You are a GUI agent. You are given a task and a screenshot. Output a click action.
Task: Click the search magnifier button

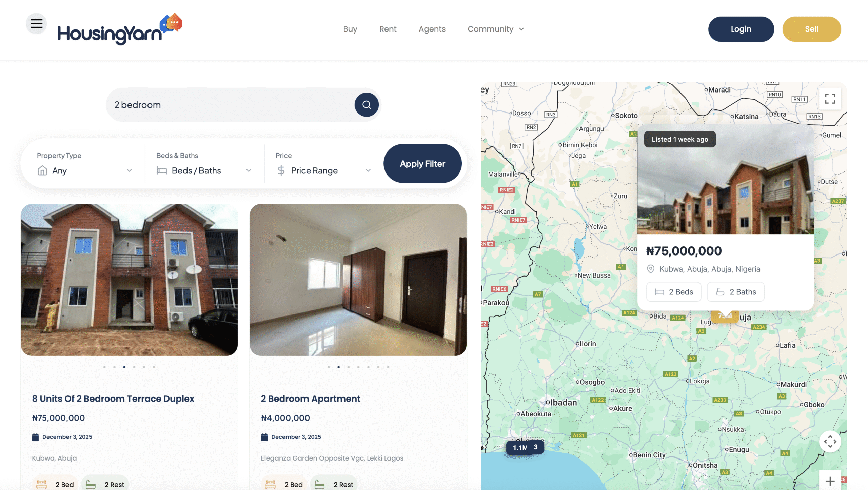367,105
